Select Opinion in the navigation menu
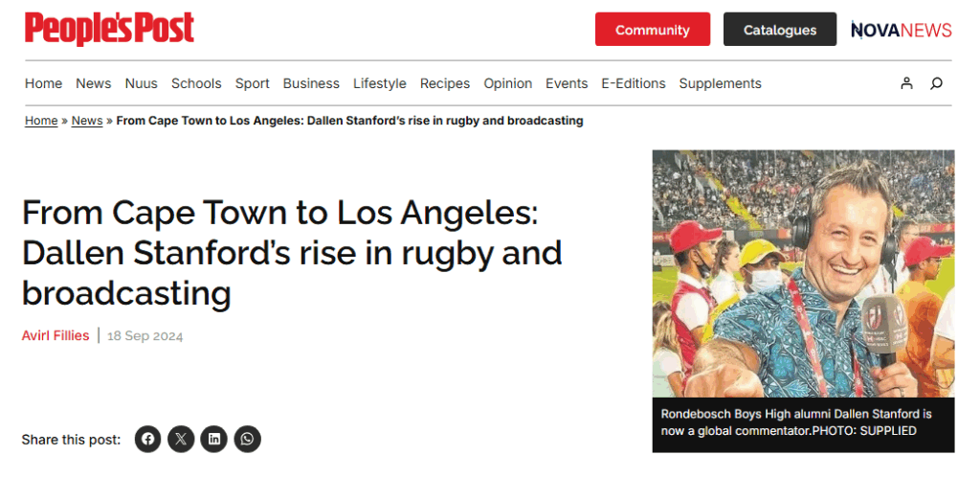The height and width of the screenshot is (478, 980). tap(507, 83)
